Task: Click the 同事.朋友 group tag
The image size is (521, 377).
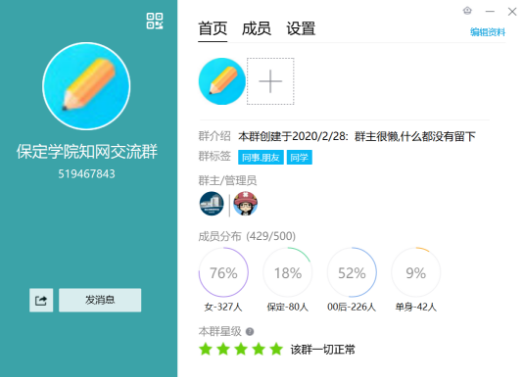Action: click(261, 157)
